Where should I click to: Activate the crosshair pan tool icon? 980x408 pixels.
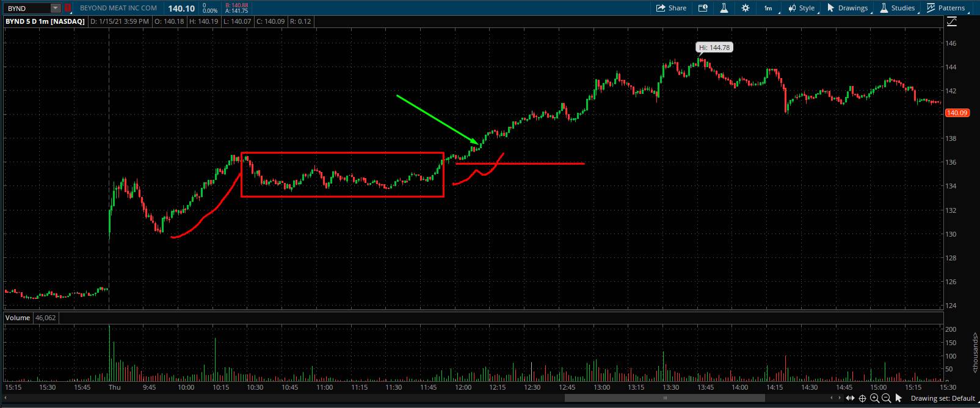click(862, 398)
